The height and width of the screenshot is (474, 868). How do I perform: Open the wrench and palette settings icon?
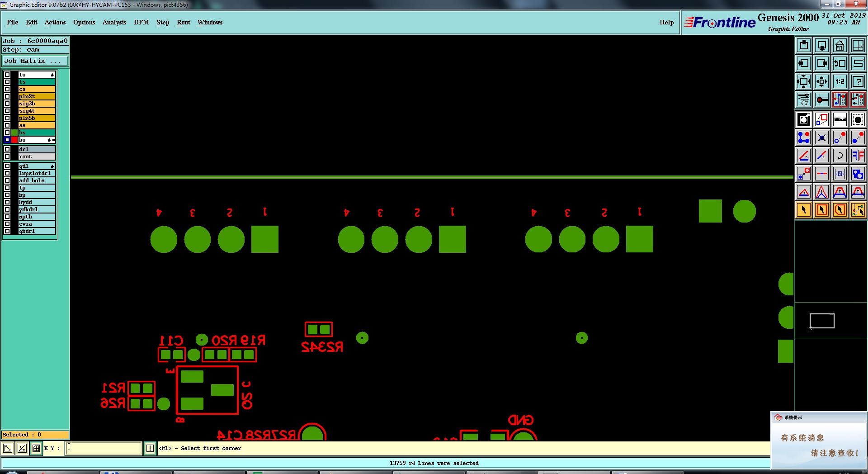click(804, 100)
